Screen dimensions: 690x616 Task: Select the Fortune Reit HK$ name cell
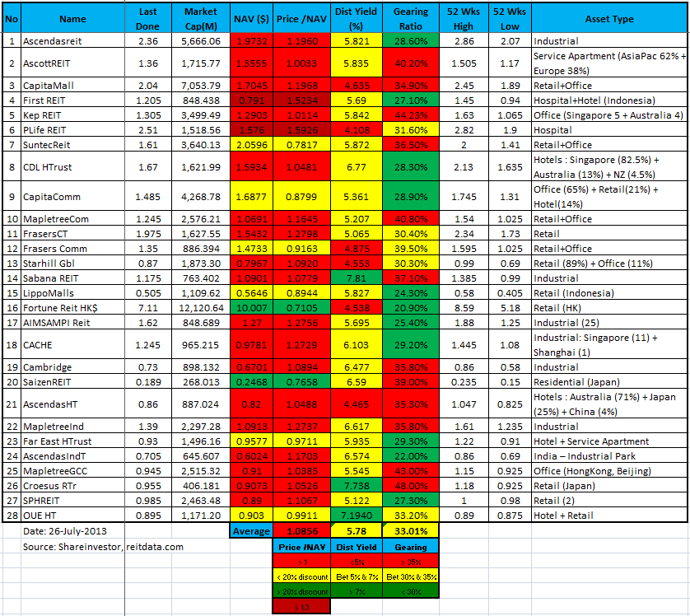coord(72,307)
